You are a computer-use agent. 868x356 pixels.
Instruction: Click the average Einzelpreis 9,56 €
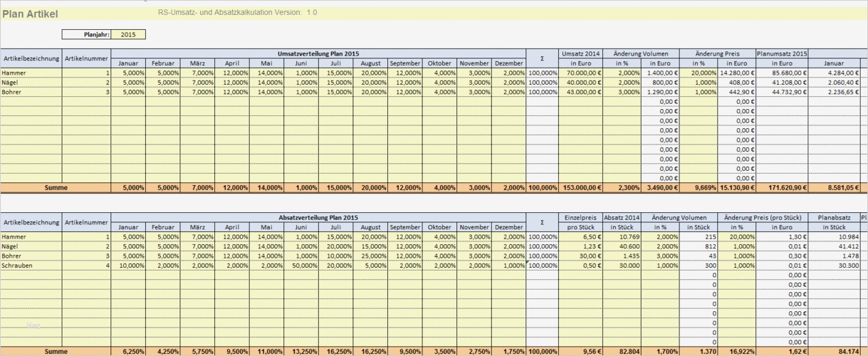pyautogui.click(x=579, y=351)
